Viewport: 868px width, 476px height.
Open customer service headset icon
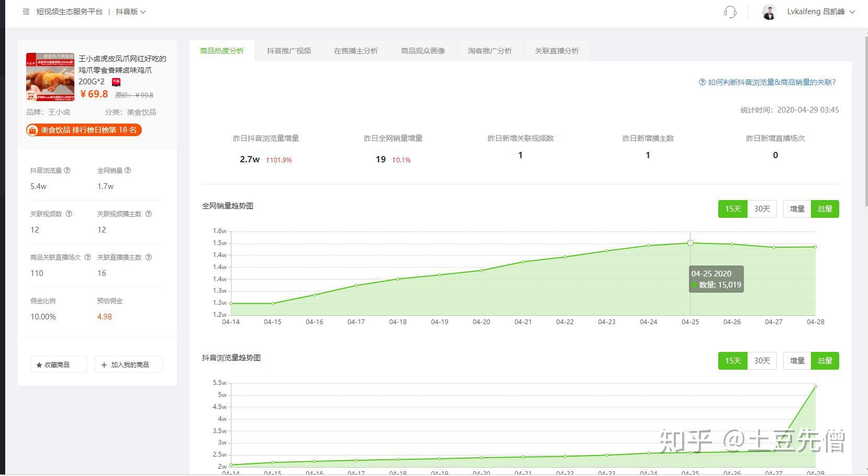[x=730, y=12]
